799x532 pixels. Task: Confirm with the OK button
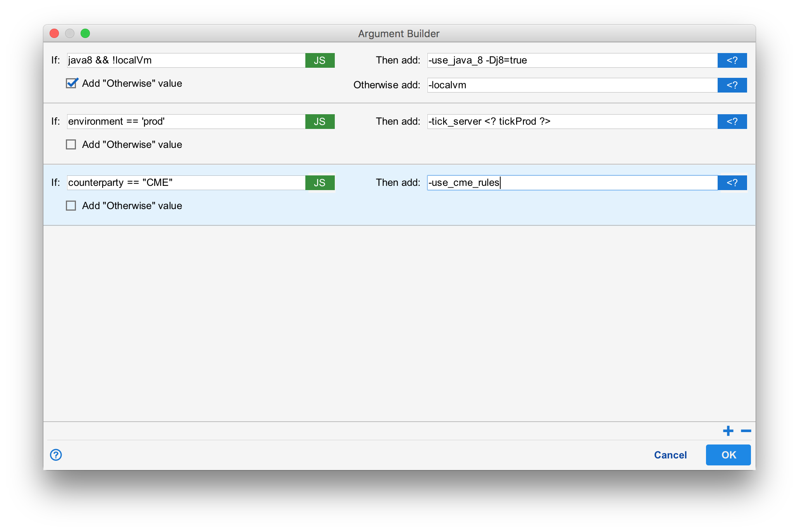728,455
